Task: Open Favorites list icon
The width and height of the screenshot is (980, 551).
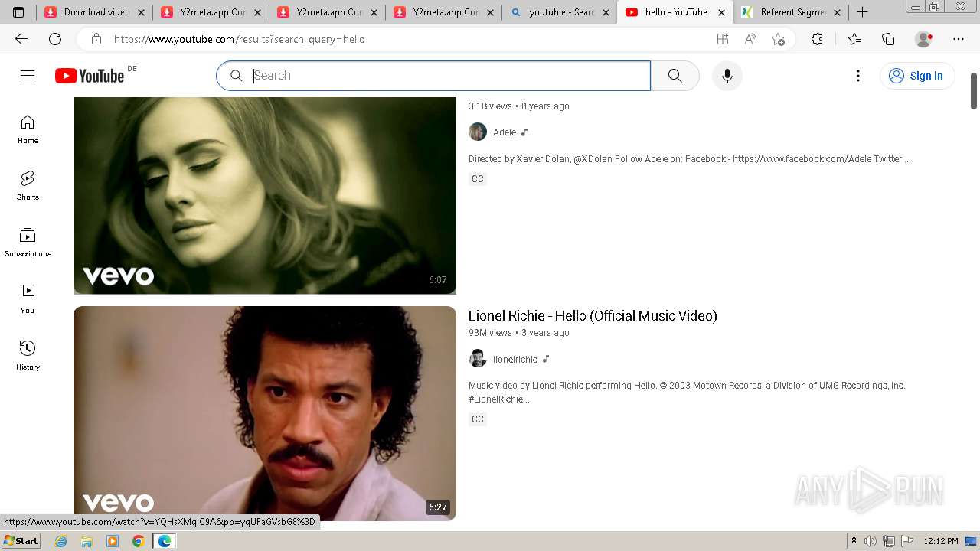Action: tap(854, 39)
